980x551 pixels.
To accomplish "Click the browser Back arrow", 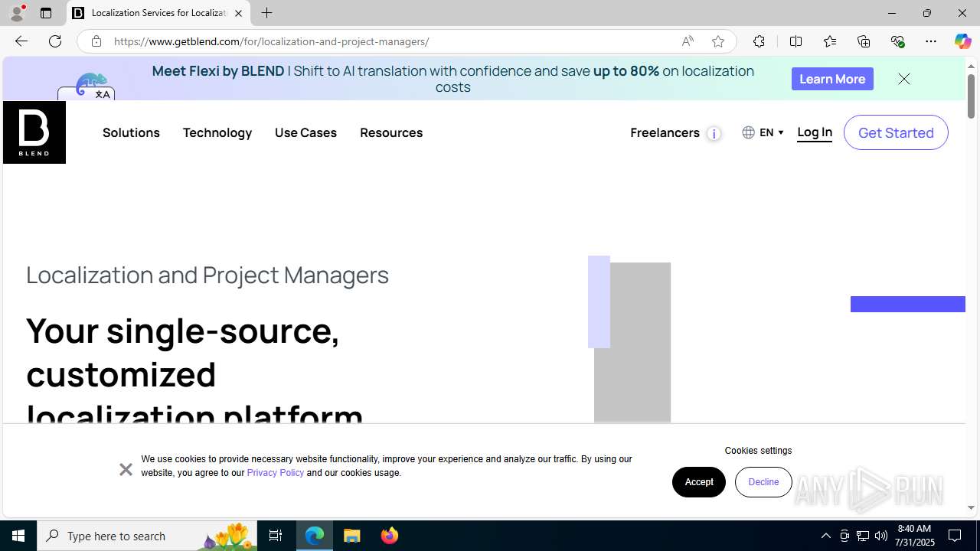I will [x=21, y=41].
